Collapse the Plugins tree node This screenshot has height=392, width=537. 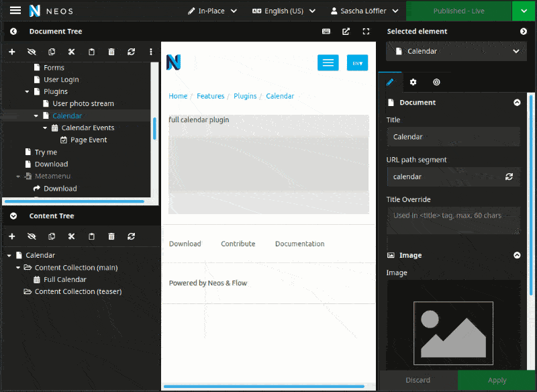point(27,92)
